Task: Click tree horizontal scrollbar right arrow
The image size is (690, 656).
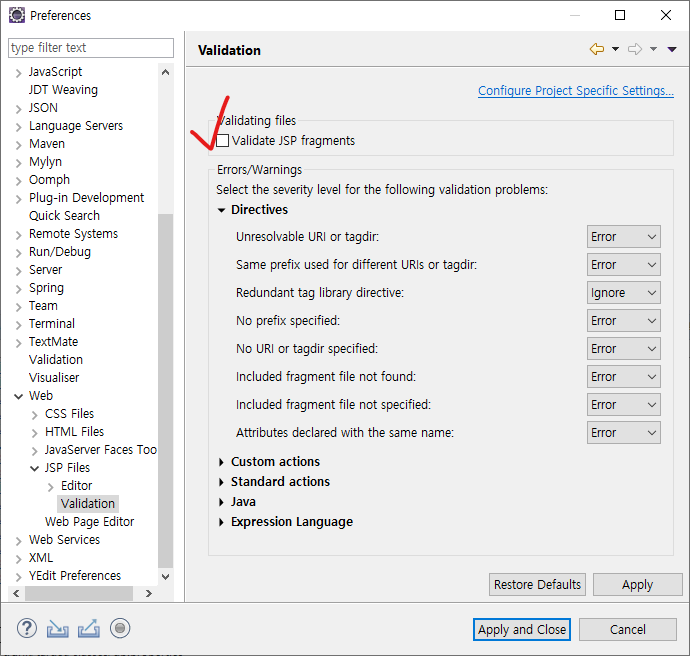Action: pyautogui.click(x=149, y=594)
